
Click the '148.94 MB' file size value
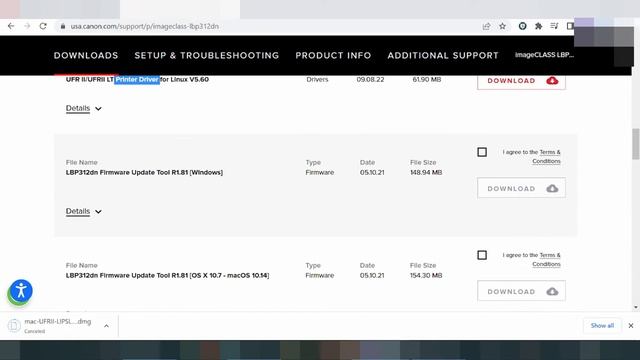click(426, 172)
